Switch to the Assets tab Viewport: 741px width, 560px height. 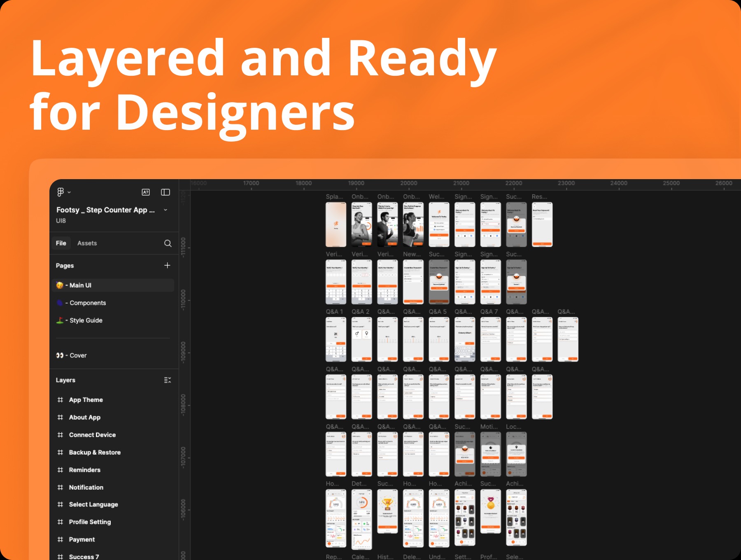(x=87, y=243)
